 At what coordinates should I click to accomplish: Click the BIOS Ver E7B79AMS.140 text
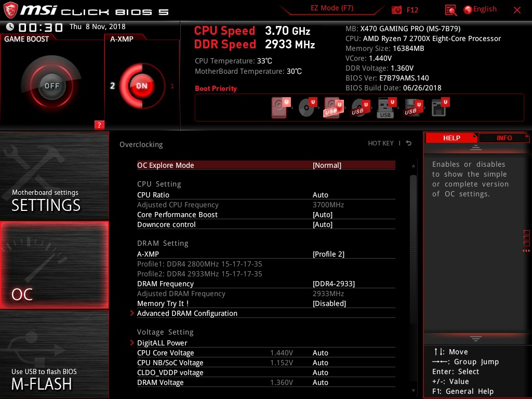point(387,78)
